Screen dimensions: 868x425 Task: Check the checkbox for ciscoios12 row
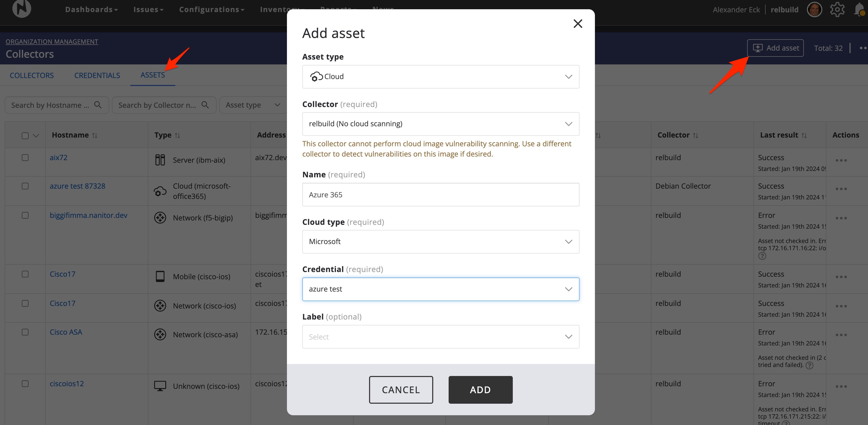click(x=25, y=384)
